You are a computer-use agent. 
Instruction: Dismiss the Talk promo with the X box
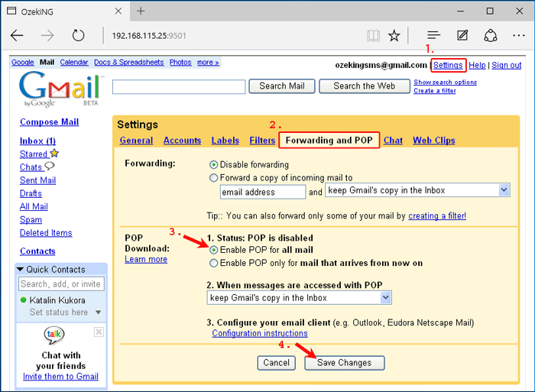pyautogui.click(x=99, y=332)
